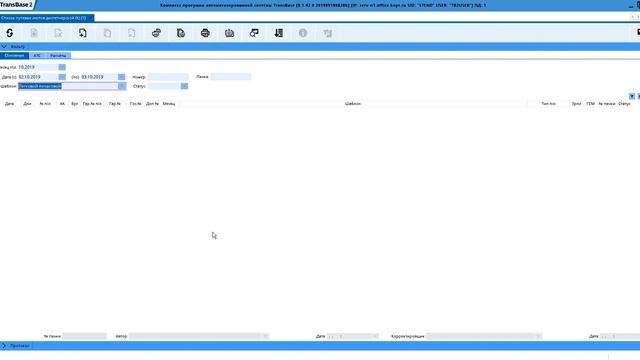Click the speech bubbles toolbar icon
Screen dimensions: 640x360
tap(254, 33)
